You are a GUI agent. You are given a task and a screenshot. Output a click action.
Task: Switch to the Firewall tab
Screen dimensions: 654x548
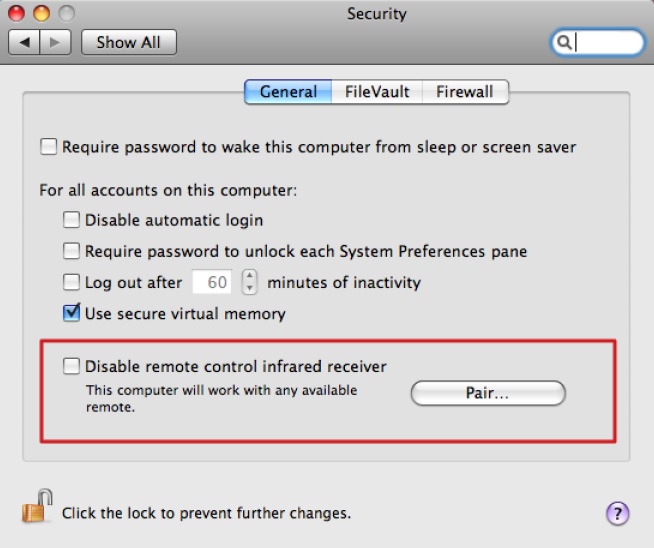pyautogui.click(x=464, y=92)
